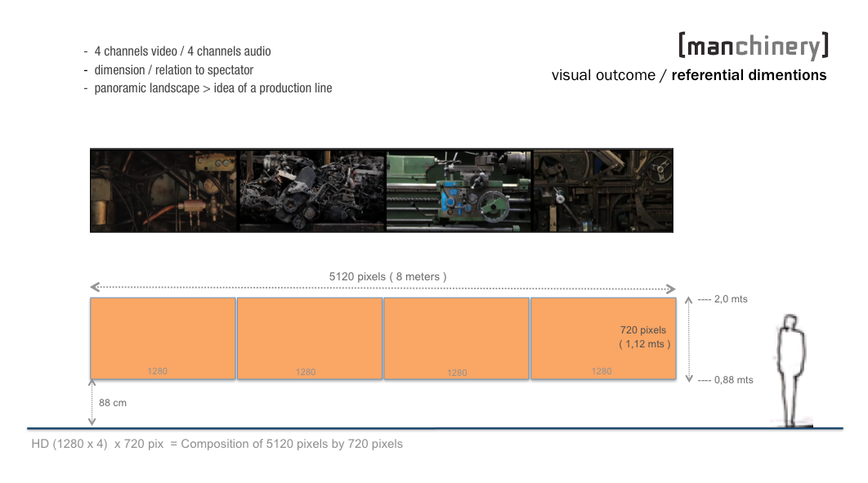The width and height of the screenshot is (868, 483).
Task: Click 'panoramic landscape > idea of a production line' bullet
Action: [x=213, y=88]
